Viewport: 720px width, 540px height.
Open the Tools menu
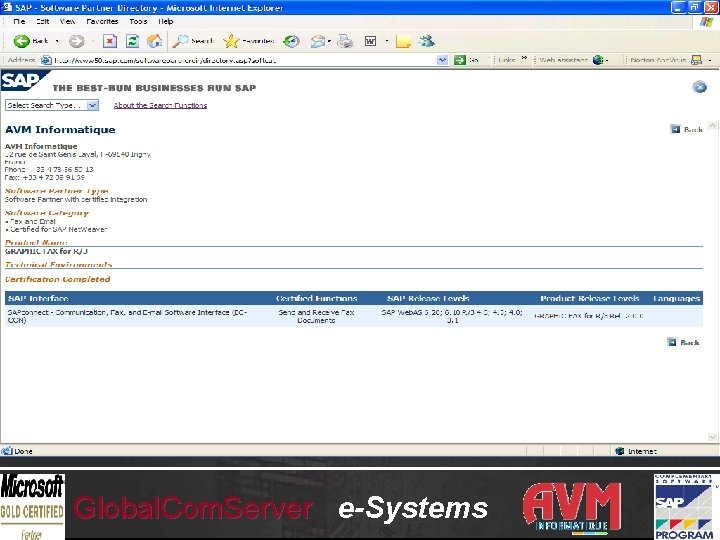[138, 22]
